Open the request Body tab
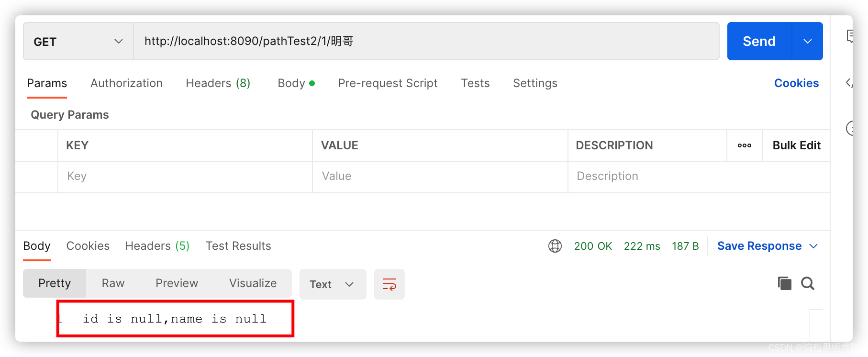Image resolution: width=868 pixels, height=357 pixels. point(296,83)
